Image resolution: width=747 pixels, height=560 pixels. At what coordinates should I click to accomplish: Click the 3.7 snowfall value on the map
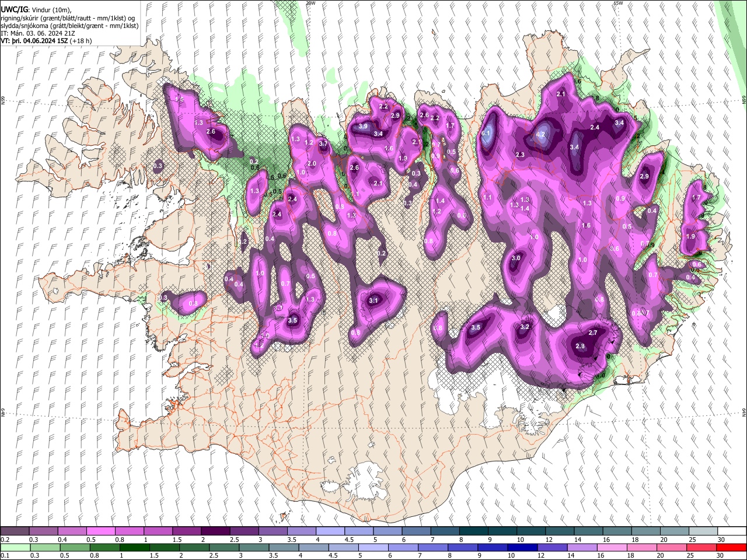323,143
